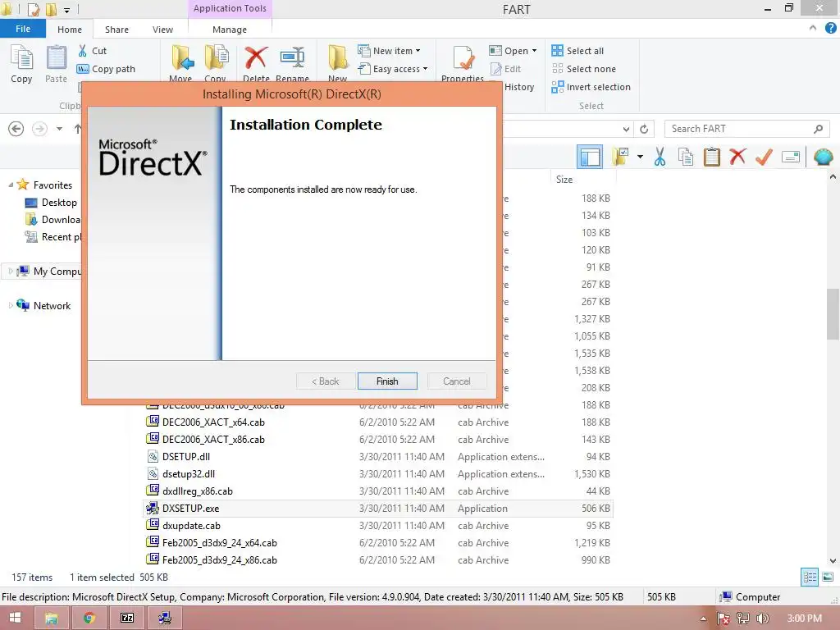The image size is (840, 630).
Task: Select Feb2005_d3dx9_24_x64.cab file
Action: click(x=220, y=543)
